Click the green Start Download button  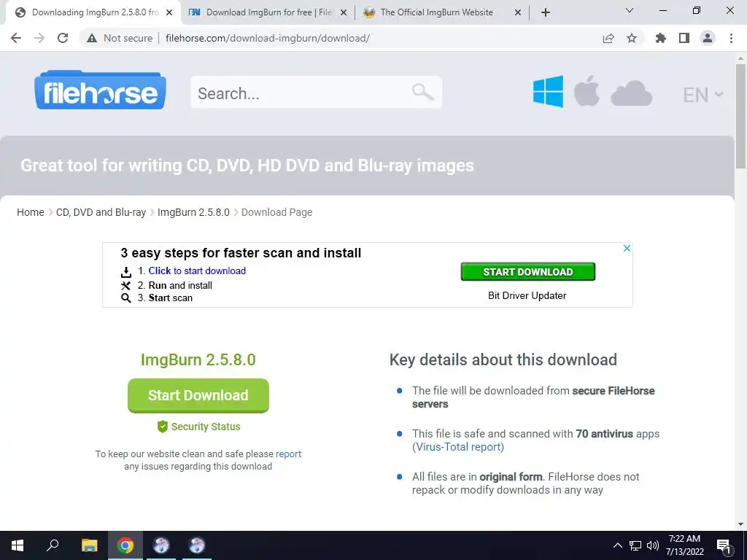[198, 395]
